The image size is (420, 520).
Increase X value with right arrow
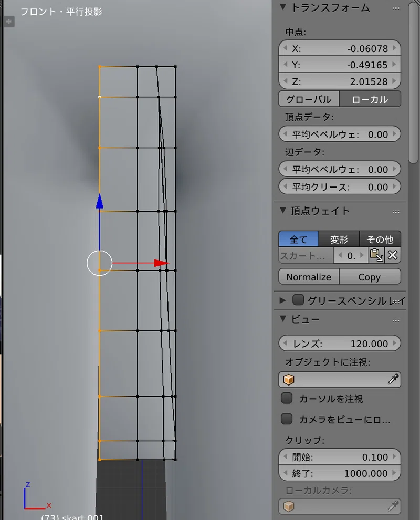coord(394,48)
